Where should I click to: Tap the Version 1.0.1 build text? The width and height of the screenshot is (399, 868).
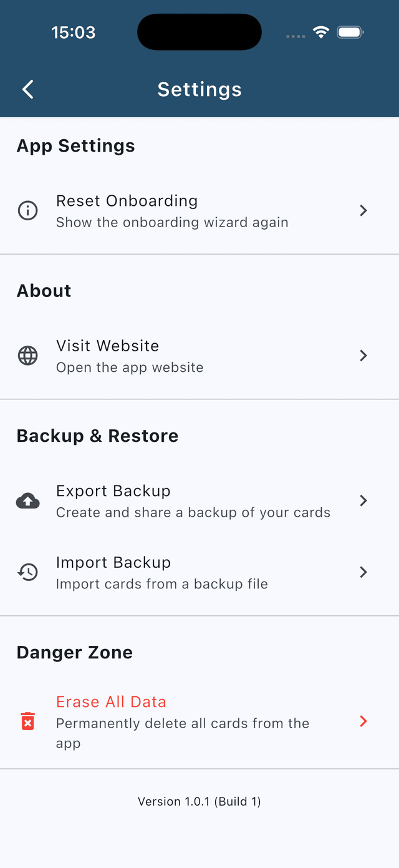[199, 802]
